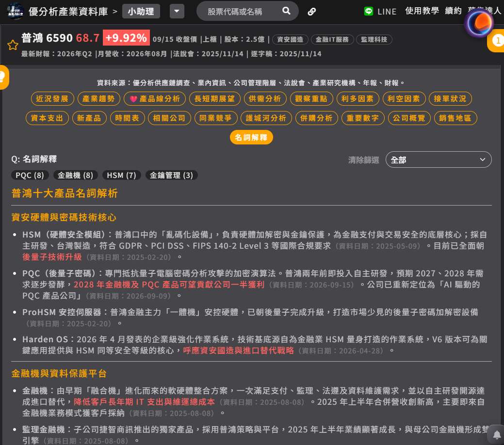
Task: Select the 資本支出 chip
Action: pyautogui.click(x=47, y=118)
